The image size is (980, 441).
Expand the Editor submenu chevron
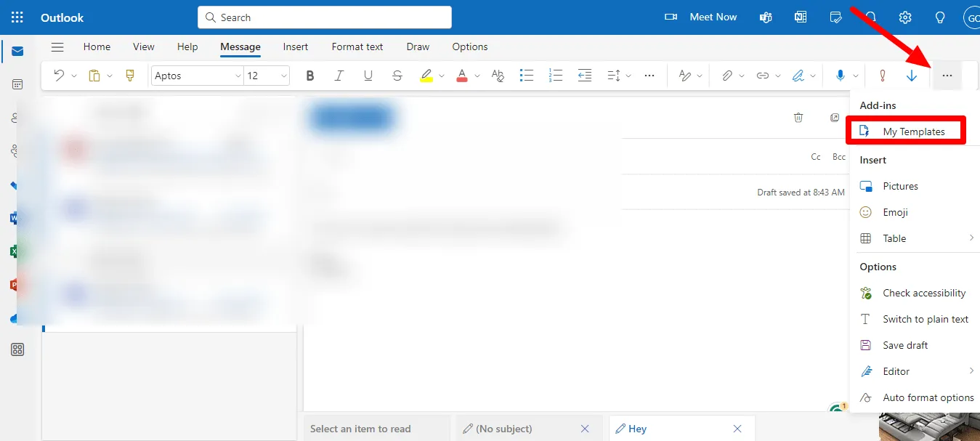point(971,371)
